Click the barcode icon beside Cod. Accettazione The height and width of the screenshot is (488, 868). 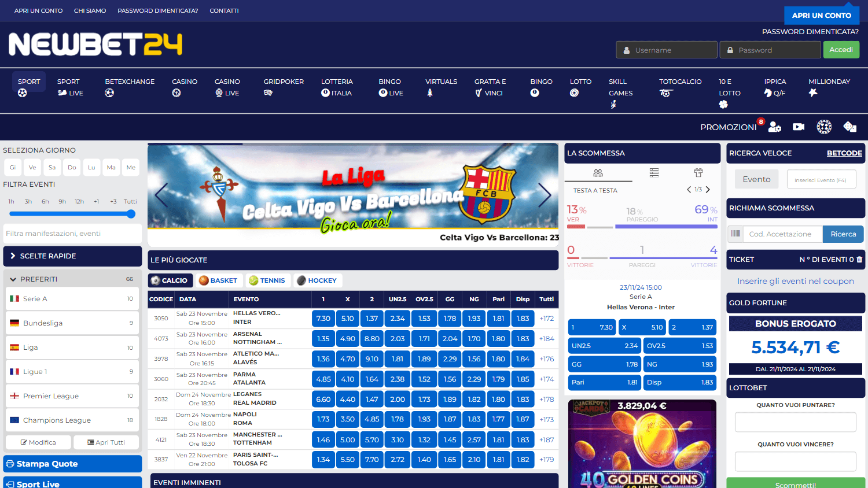pyautogui.click(x=735, y=234)
